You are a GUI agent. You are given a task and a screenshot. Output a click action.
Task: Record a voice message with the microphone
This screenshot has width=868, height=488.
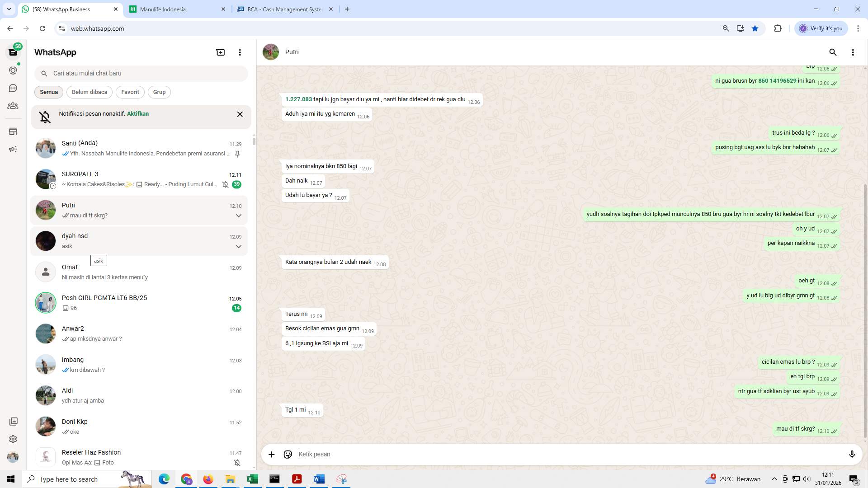(852, 454)
